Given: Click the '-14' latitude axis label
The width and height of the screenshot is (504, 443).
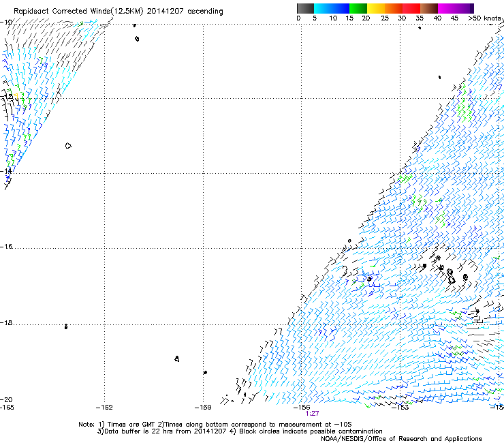Looking at the screenshot, I should pos(6,171).
